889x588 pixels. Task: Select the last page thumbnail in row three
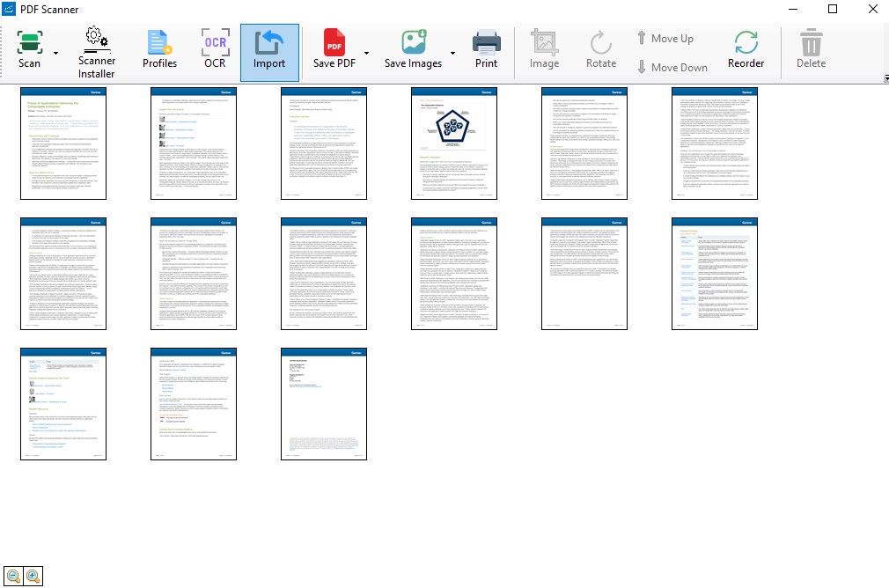click(324, 403)
